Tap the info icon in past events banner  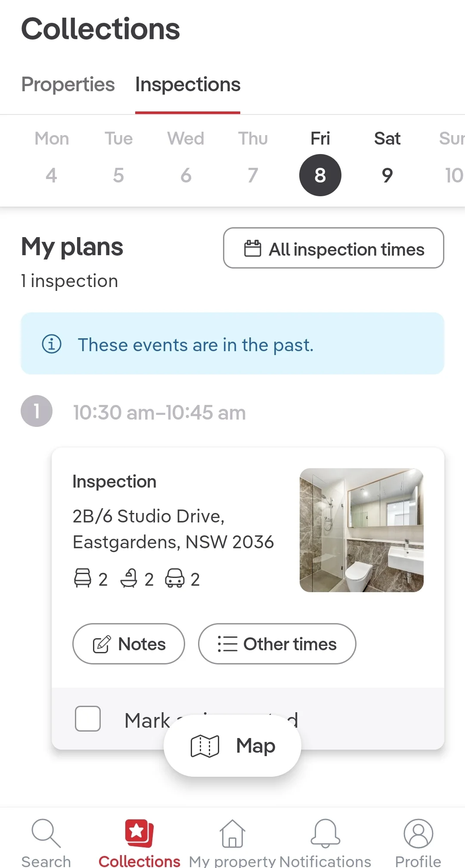[52, 344]
